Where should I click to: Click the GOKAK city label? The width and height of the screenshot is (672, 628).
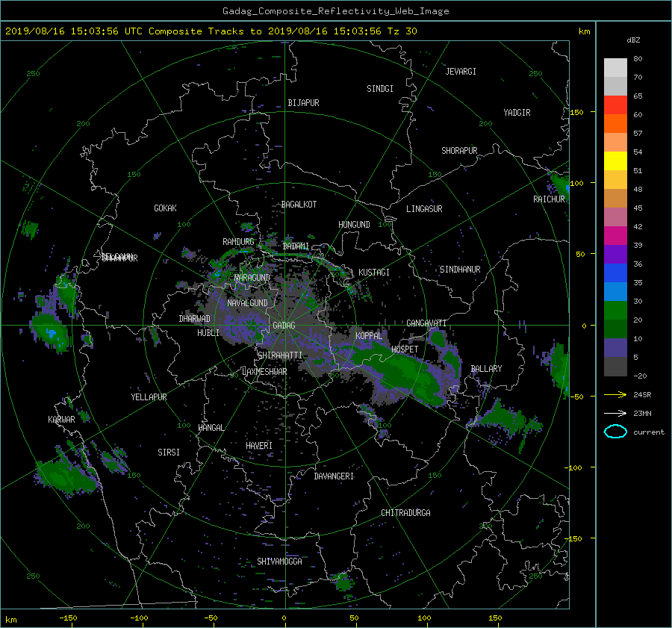point(165,208)
